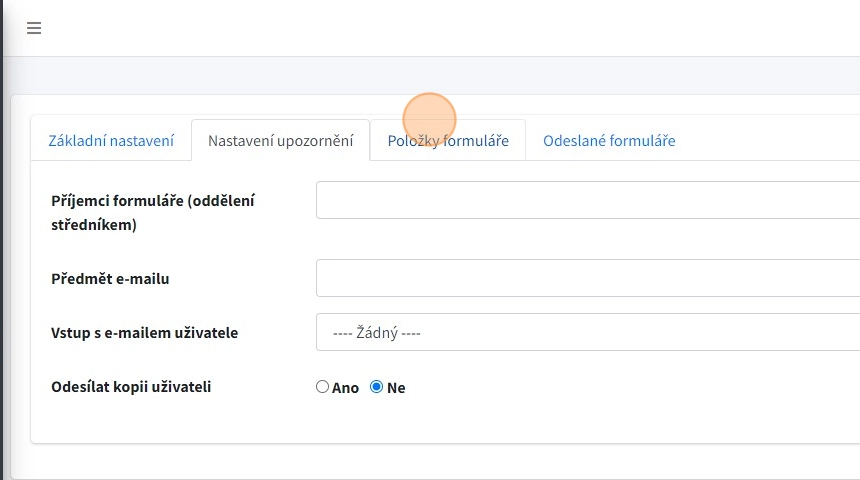Image resolution: width=860 pixels, height=480 pixels.
Task: Click the Ne option label text
Action: click(396, 388)
